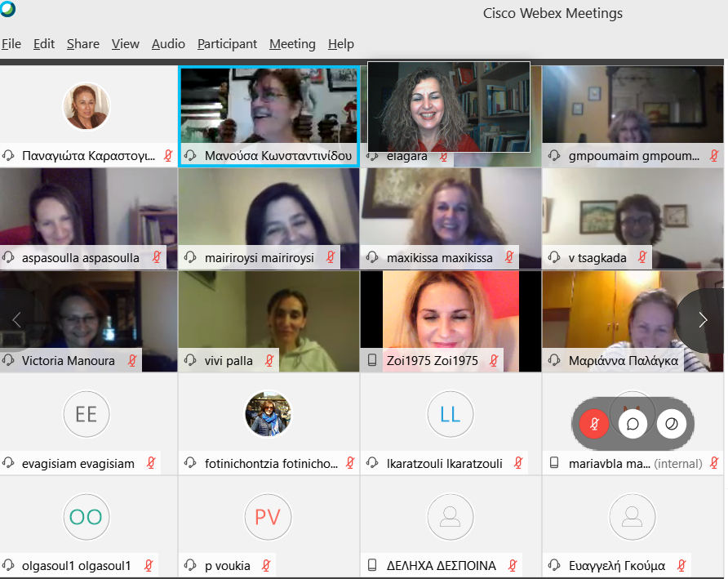The image size is (728, 579).
Task: Go to next page of participants
Action: (x=703, y=320)
